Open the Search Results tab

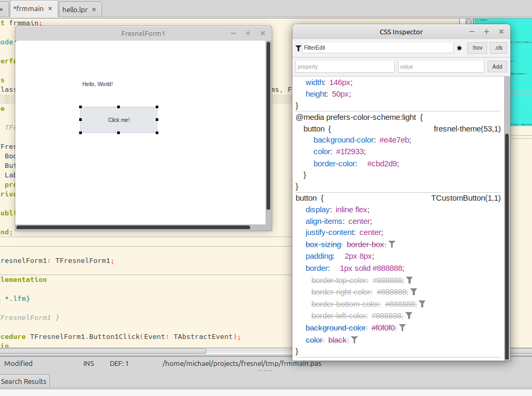tap(23, 381)
